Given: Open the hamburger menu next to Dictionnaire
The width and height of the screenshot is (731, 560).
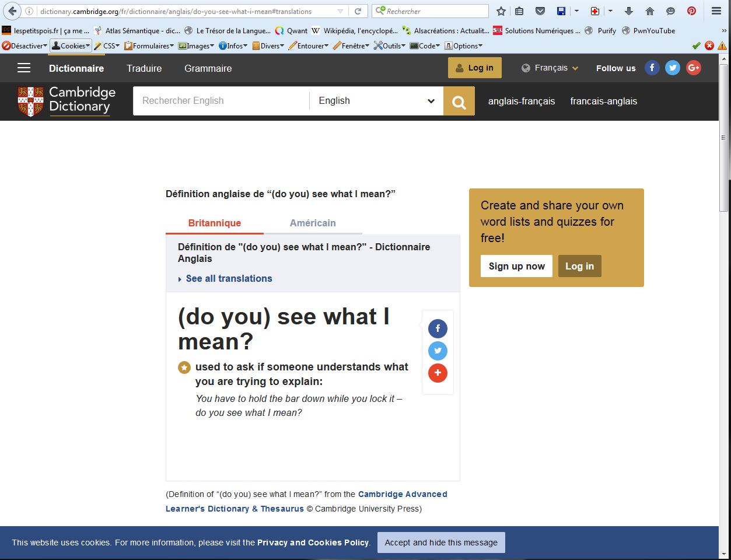Looking at the screenshot, I should [x=24, y=68].
